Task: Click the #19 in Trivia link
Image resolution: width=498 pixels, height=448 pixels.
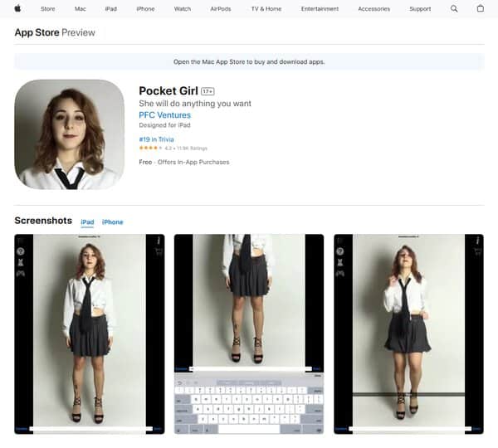Action: [156, 139]
